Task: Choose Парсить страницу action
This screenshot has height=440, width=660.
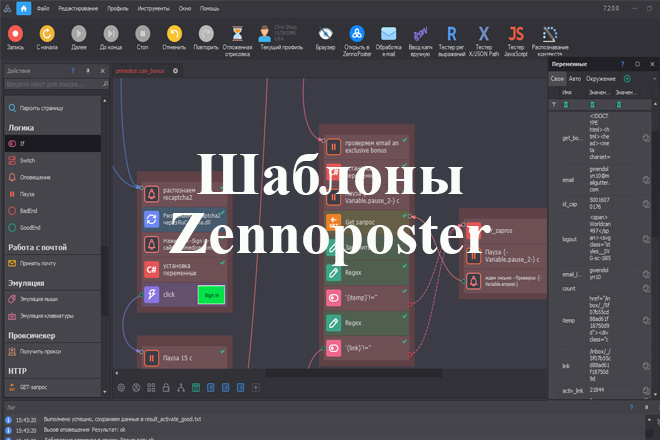Action: tap(53, 108)
